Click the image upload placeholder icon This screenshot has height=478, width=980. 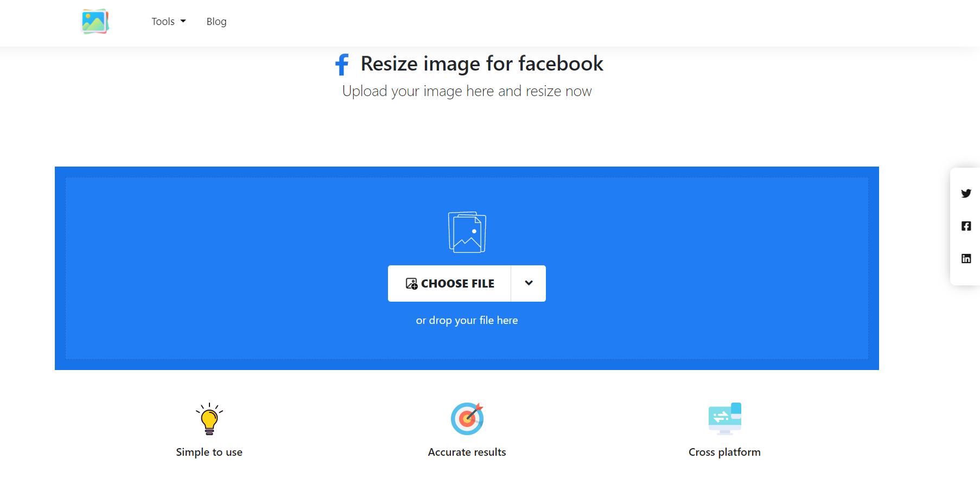467,232
